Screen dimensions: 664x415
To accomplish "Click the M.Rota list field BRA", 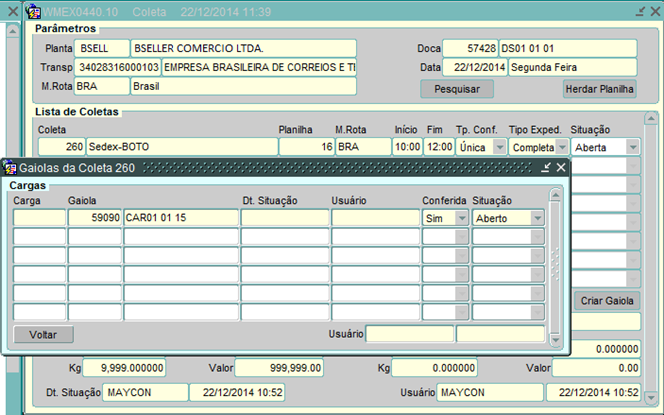I will pyautogui.click(x=364, y=147).
